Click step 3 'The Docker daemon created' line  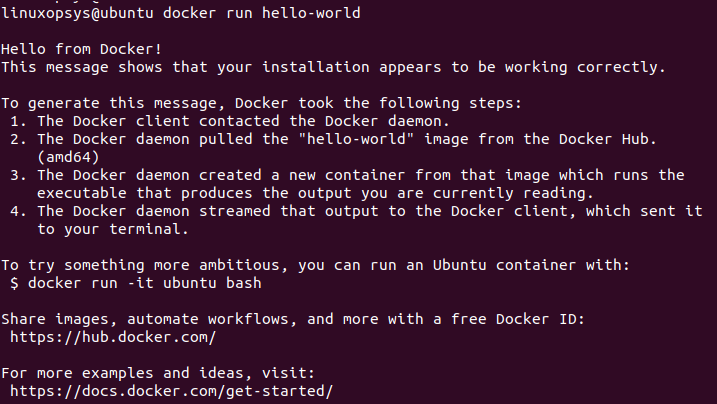pyautogui.click(x=347, y=175)
